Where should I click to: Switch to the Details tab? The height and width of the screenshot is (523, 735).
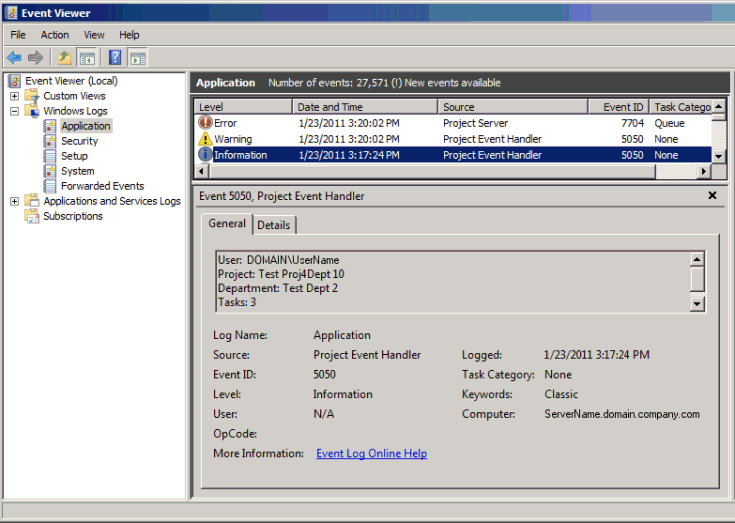point(274,225)
